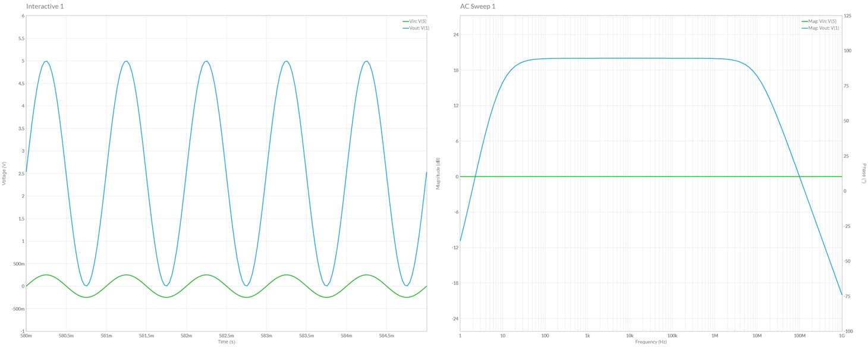Click the Time (s) axis label

(x=227, y=342)
